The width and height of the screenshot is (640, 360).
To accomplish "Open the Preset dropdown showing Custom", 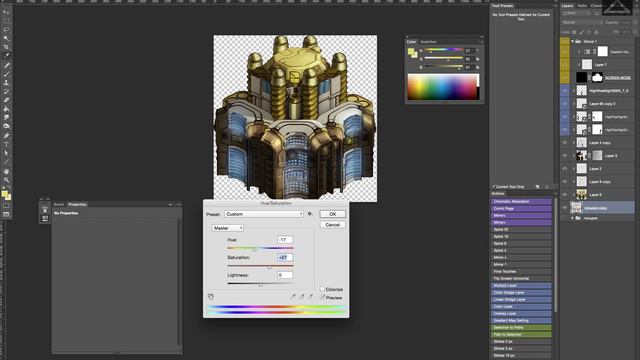I will point(264,214).
